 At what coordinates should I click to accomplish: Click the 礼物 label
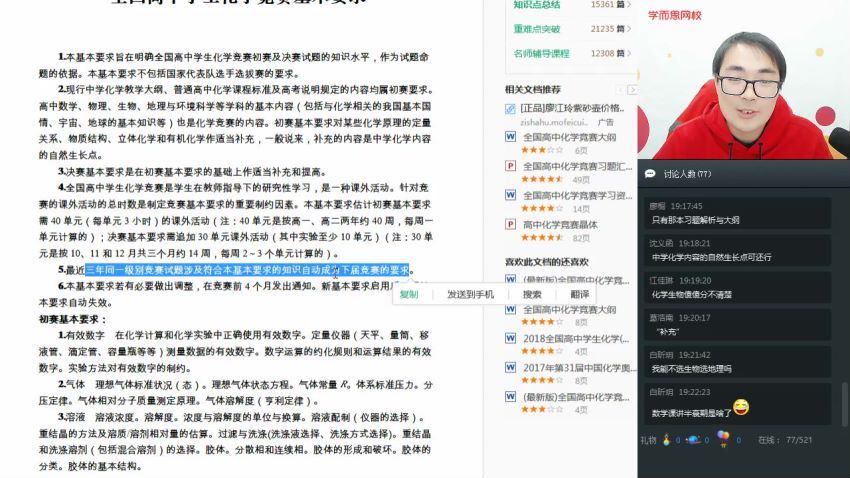648,440
